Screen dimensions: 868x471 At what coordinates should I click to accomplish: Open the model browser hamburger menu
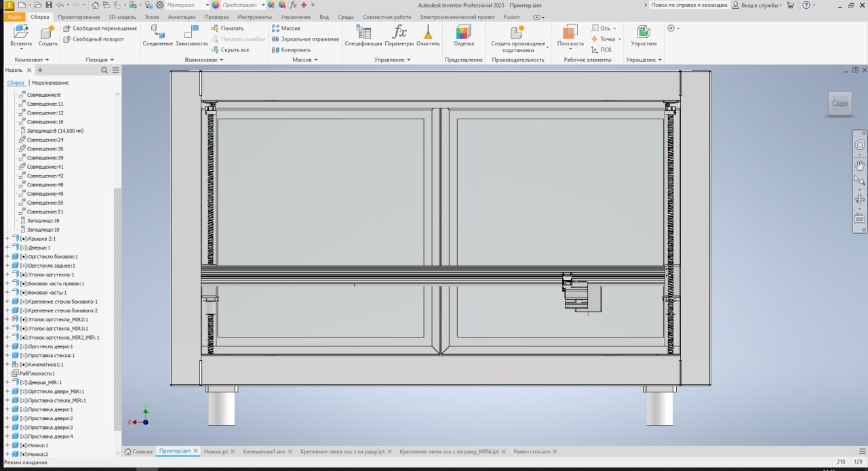coord(115,70)
